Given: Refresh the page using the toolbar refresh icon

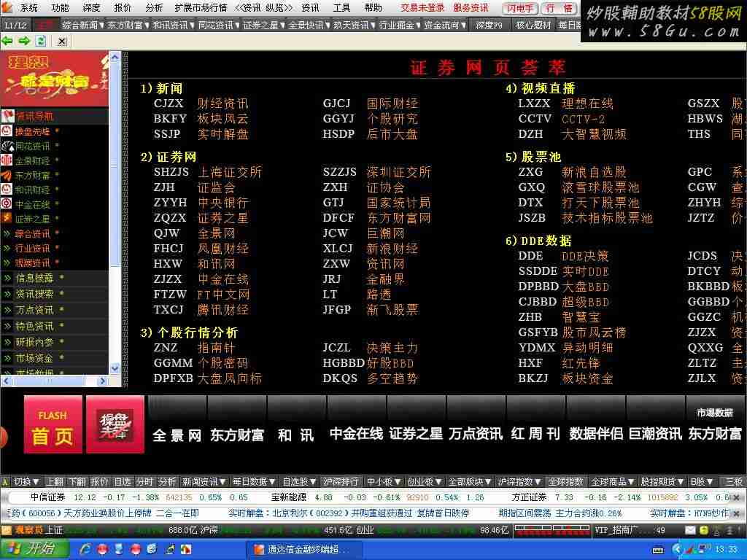Looking at the screenshot, I should coord(41,41).
